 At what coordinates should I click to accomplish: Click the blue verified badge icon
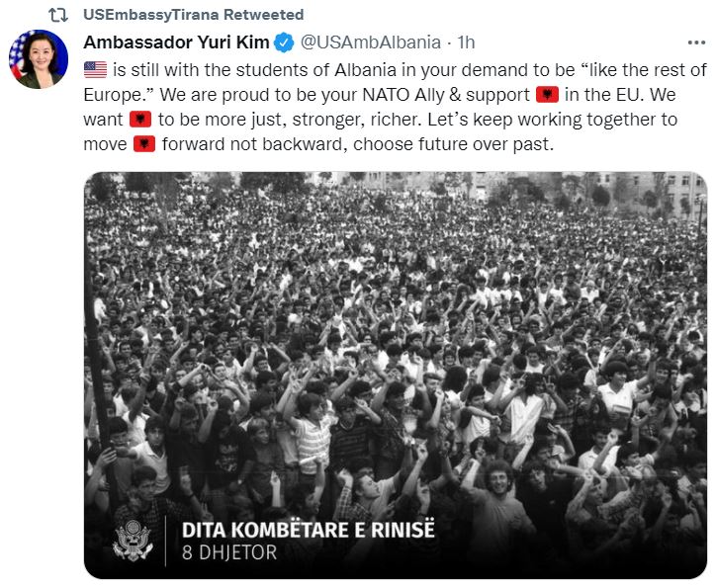click(x=284, y=42)
